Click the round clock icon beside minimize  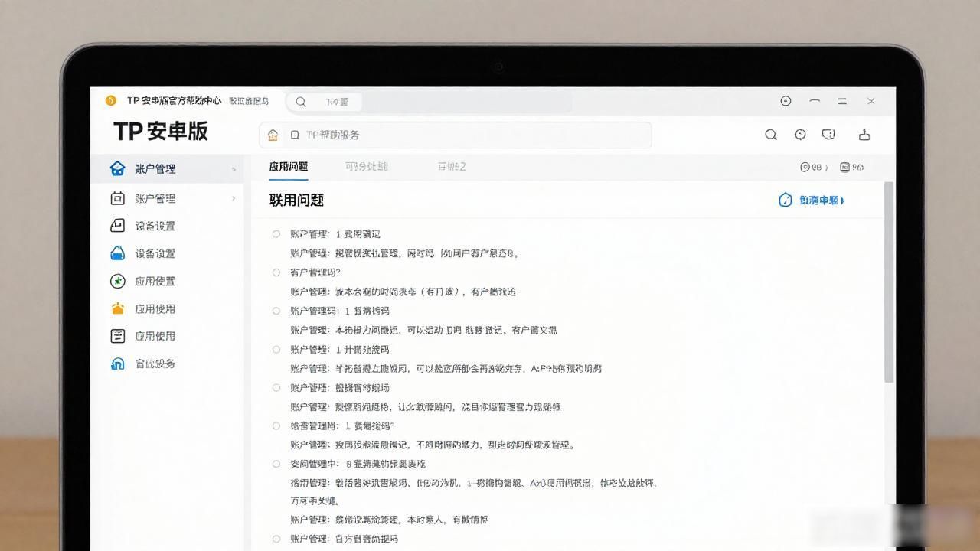(786, 101)
